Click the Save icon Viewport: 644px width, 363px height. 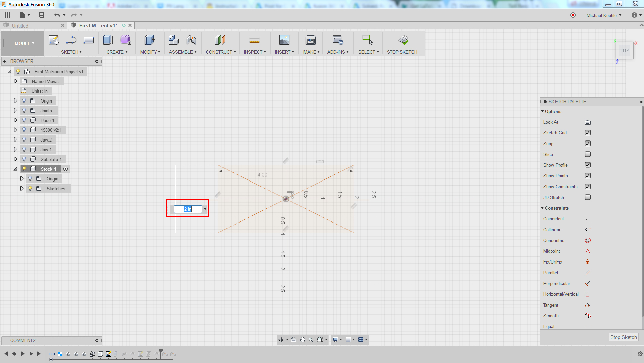pos(42,15)
